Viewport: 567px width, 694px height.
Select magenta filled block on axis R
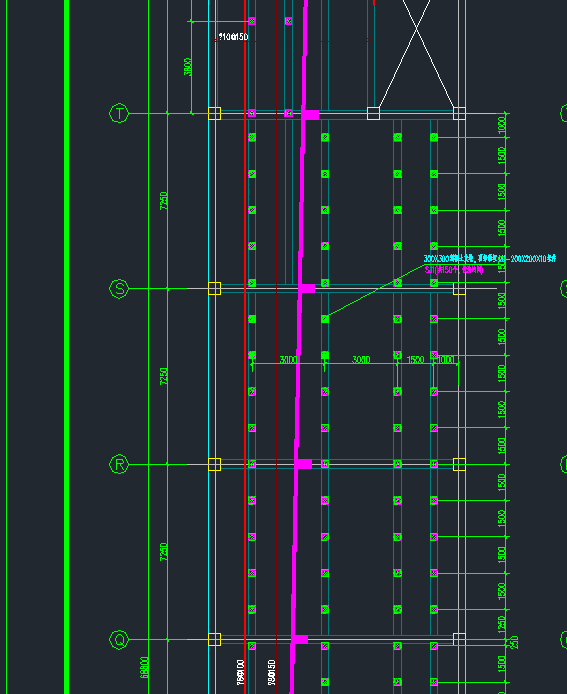[x=304, y=464]
